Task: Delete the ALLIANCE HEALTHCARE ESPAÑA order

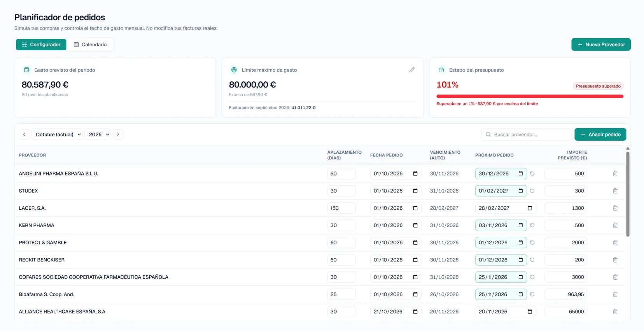Action: pos(615,312)
